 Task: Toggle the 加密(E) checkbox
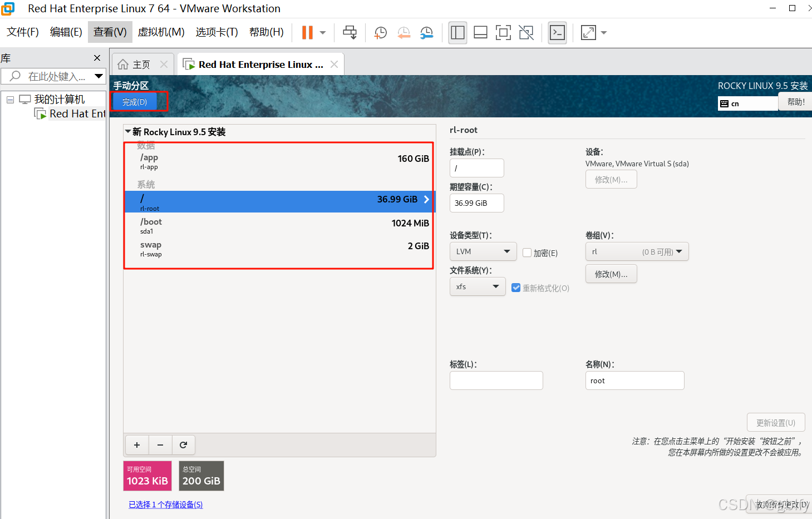[x=527, y=253]
